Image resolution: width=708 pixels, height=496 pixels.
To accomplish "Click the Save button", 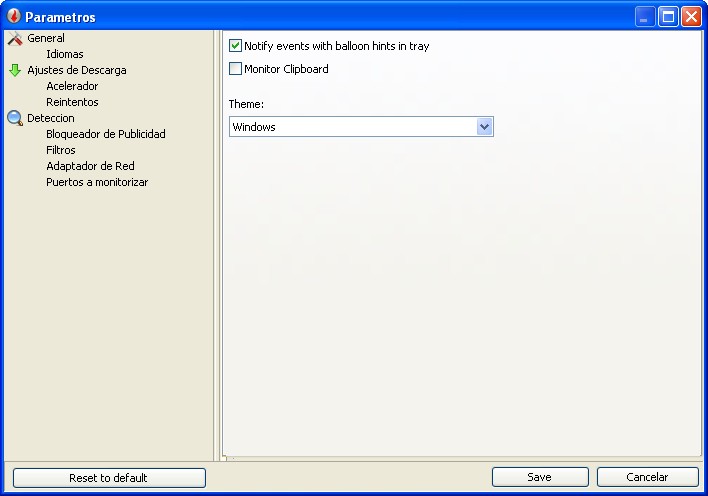I will click(x=540, y=477).
